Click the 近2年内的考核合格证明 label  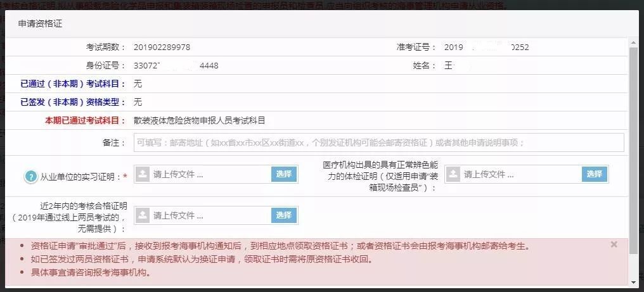tap(69, 217)
